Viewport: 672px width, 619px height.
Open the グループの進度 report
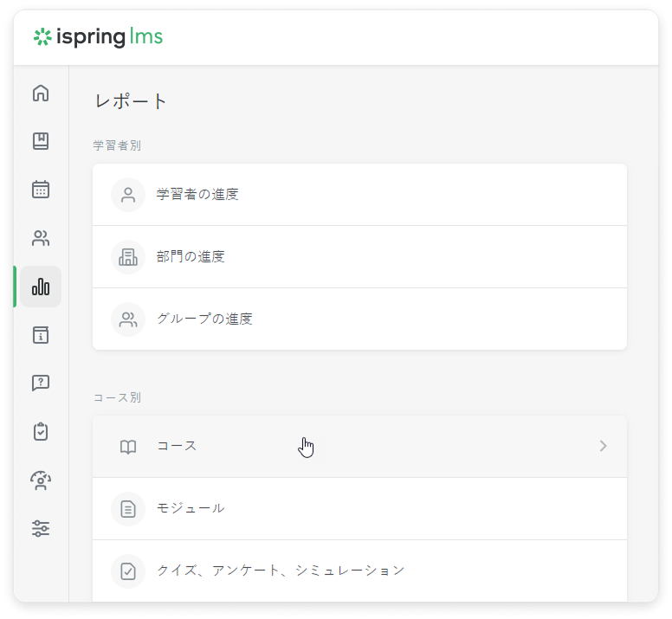204,319
